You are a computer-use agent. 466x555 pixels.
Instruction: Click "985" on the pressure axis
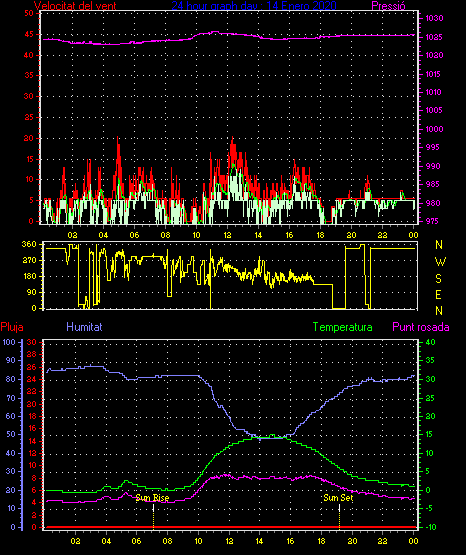433,184
